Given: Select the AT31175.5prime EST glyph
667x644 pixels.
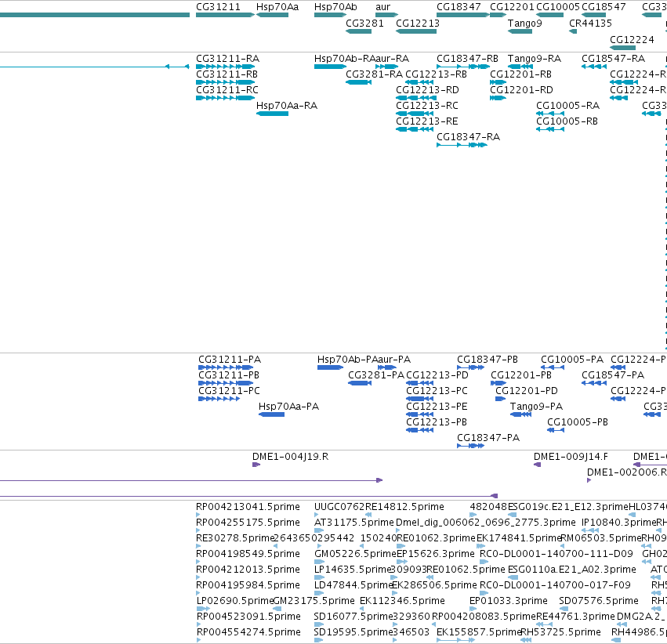Looking at the screenshot, I should point(319,530).
